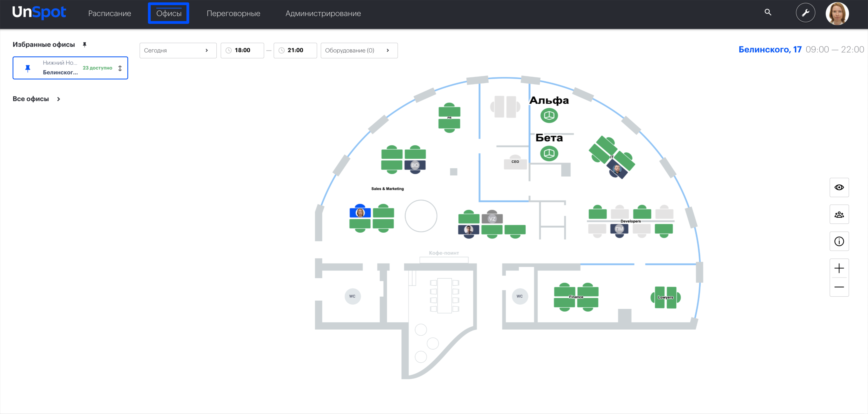Select the VZ desk
This screenshot has height=414, width=868.
[x=492, y=217]
